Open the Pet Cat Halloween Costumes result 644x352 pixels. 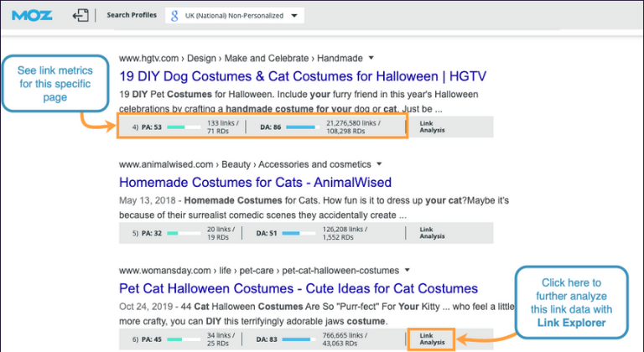[x=299, y=288]
